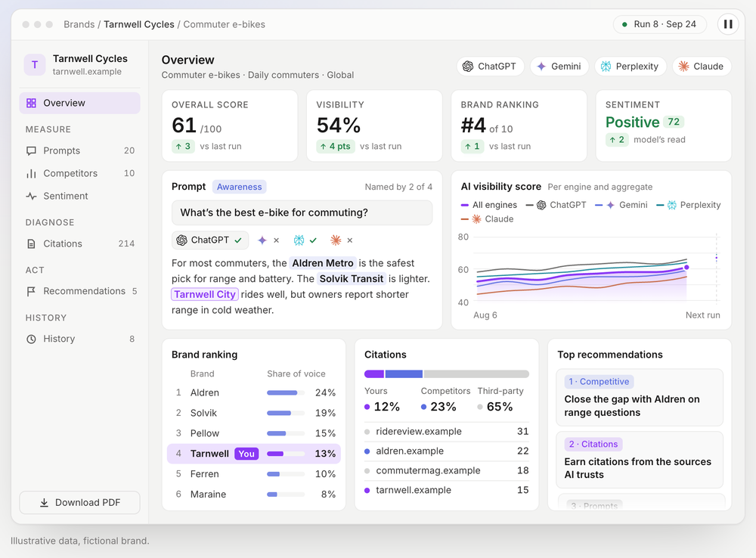The height and width of the screenshot is (558, 756).
Task: Select the Solvik row in Brand ranking
Action: (254, 414)
